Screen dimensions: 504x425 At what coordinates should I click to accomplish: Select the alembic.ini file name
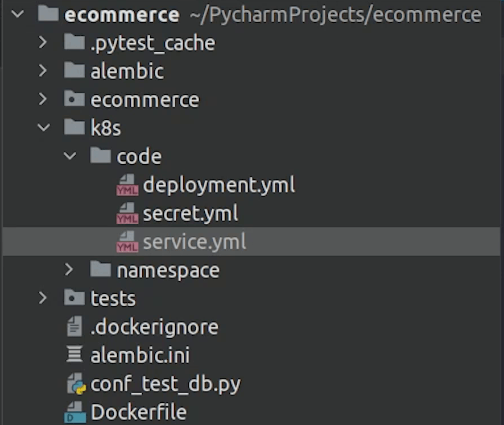coord(140,355)
